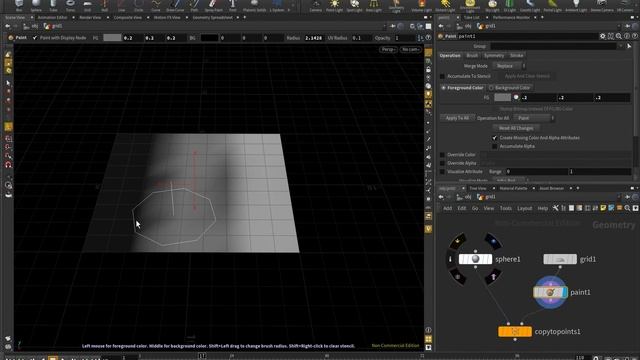This screenshot has height=360, width=640.
Task: Click the FG swatch in parameter pane
Action: coord(502,97)
